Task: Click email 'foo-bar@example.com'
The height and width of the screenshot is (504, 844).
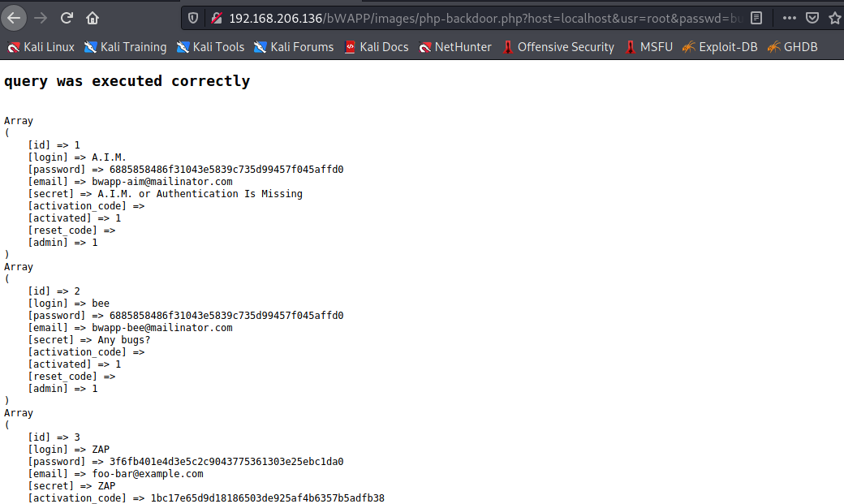Action: click(x=148, y=475)
